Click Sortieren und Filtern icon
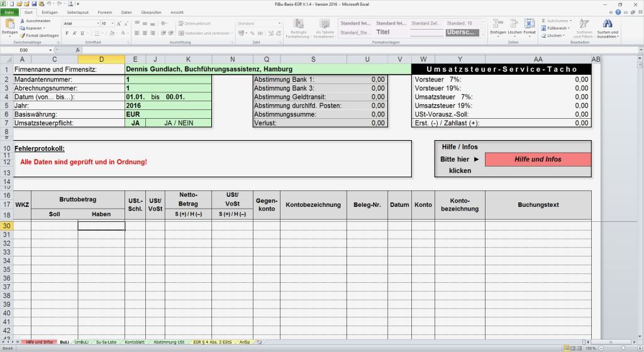The width and height of the screenshot is (644, 352). (x=584, y=24)
